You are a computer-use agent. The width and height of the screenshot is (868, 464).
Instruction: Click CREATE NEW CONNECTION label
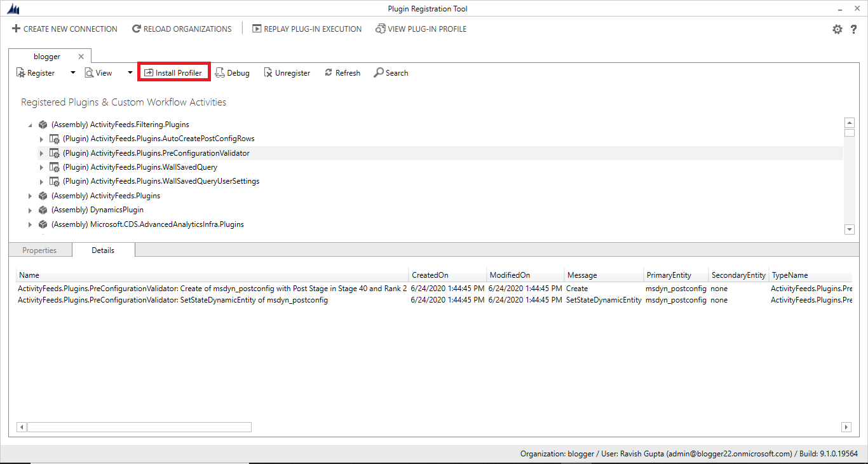pyautogui.click(x=71, y=29)
